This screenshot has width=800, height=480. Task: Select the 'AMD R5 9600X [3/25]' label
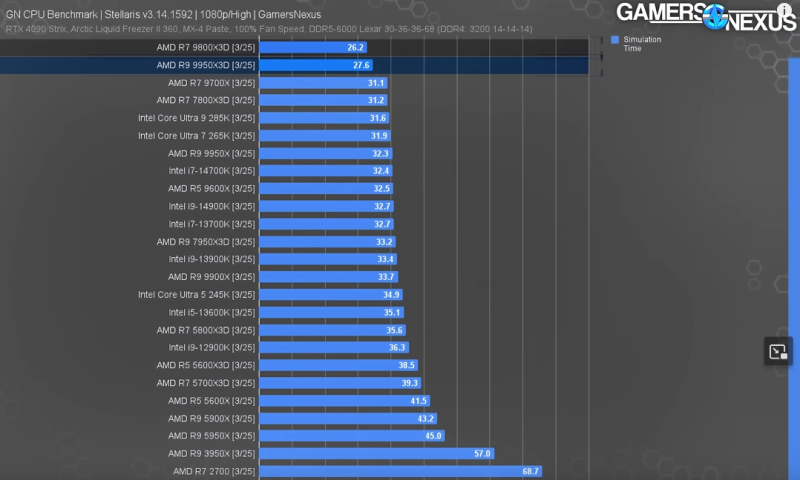point(212,189)
